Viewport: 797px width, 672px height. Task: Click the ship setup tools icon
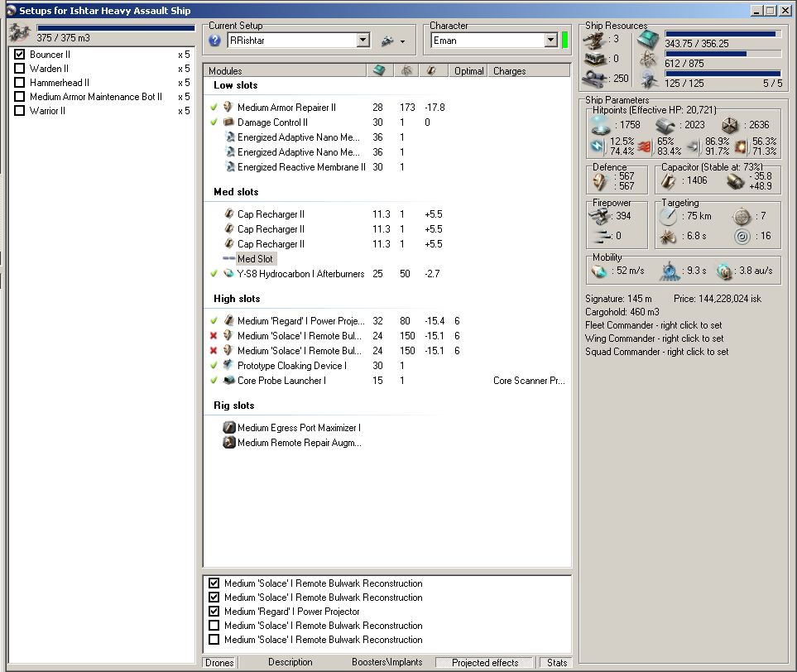tap(387, 41)
